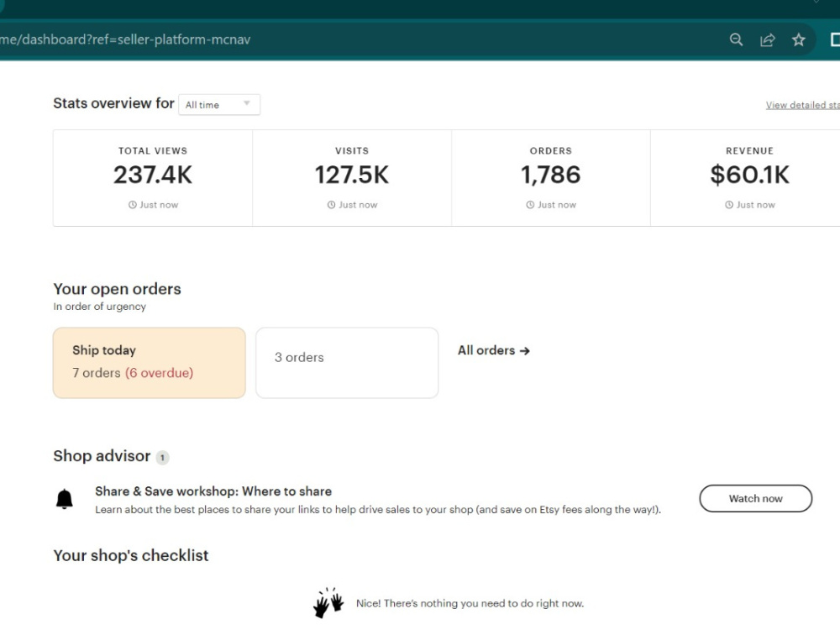Open Share & Save workshop: Where to share
840x630 pixels.
(x=213, y=491)
